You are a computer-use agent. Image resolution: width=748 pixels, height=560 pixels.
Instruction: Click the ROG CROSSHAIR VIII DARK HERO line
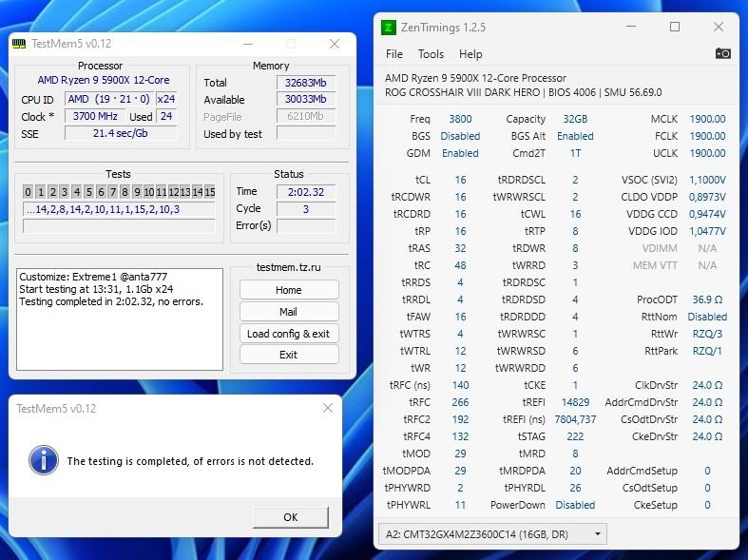524,92
